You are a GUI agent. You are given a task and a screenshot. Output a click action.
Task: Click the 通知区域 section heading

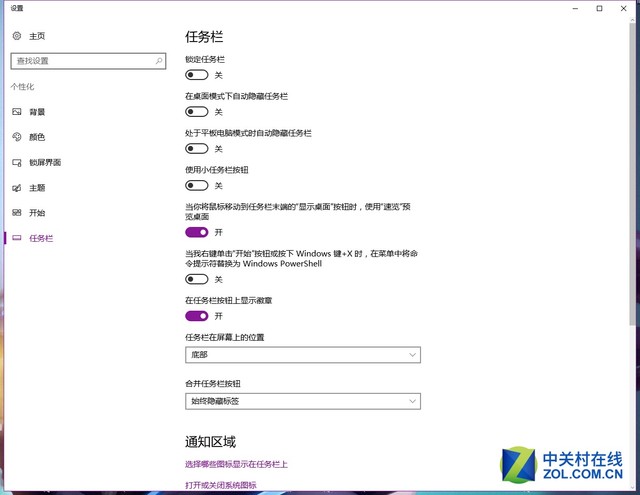210,442
